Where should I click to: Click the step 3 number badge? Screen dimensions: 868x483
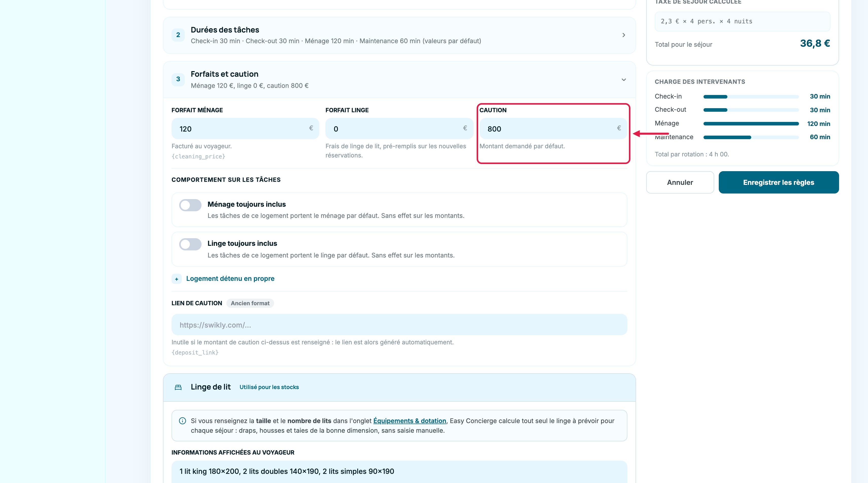click(x=178, y=79)
